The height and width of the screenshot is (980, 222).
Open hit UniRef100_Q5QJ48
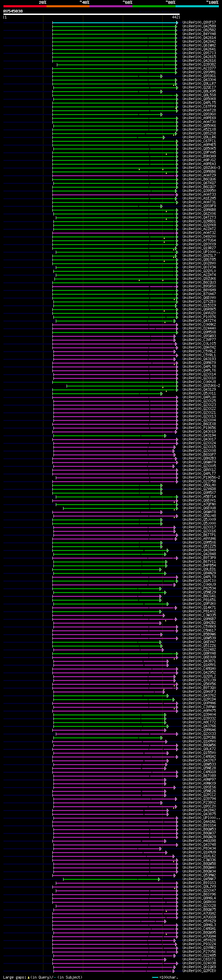(x=199, y=516)
